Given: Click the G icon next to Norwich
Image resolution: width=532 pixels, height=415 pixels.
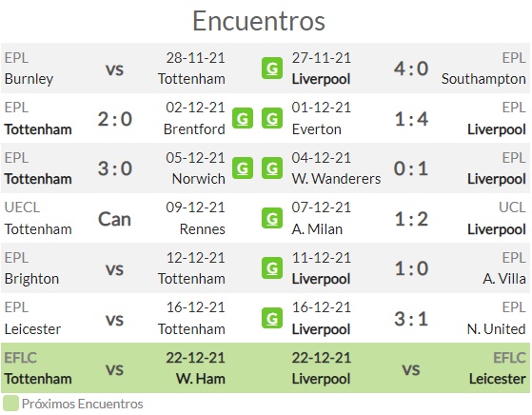Looking at the screenshot, I should 243,168.
